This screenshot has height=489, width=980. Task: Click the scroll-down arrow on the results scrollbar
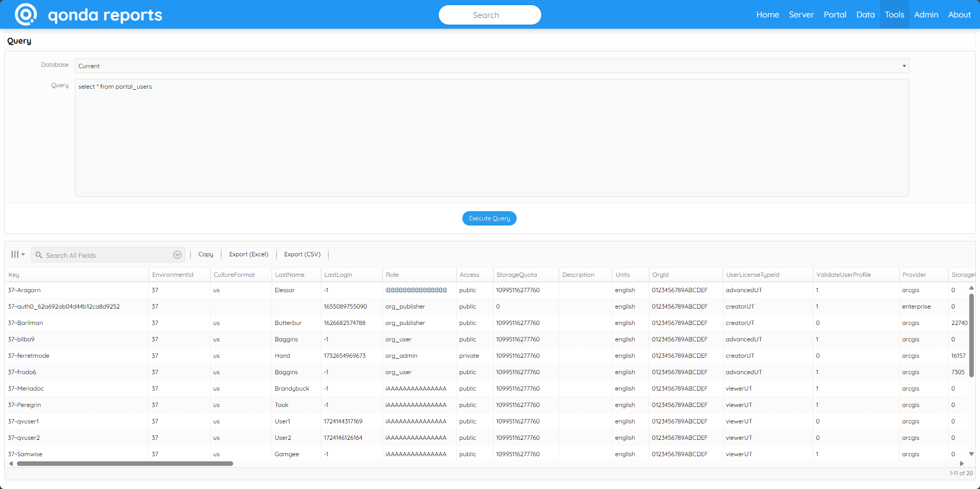click(971, 454)
